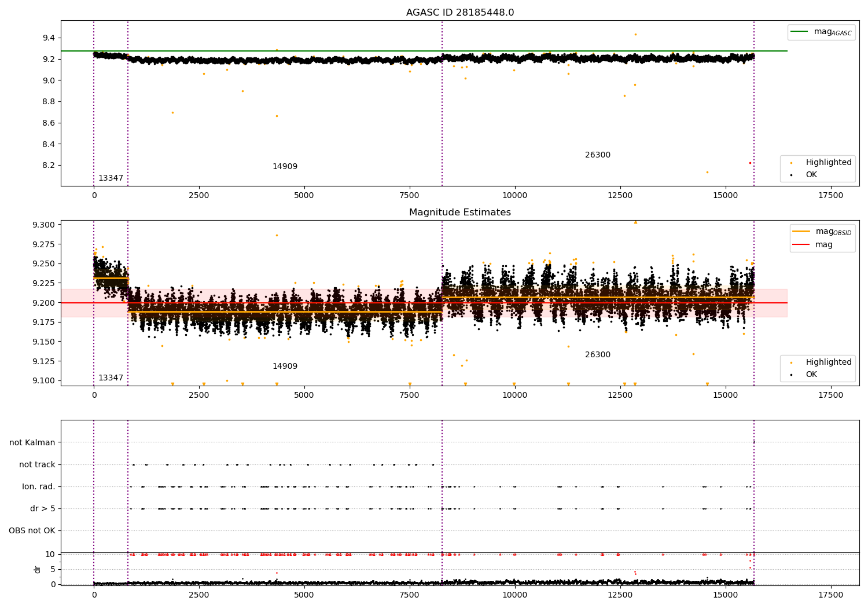Screen dimensions: 868x608
Task: Click the 9.100 y-axis tick label
Action: pos(44,381)
